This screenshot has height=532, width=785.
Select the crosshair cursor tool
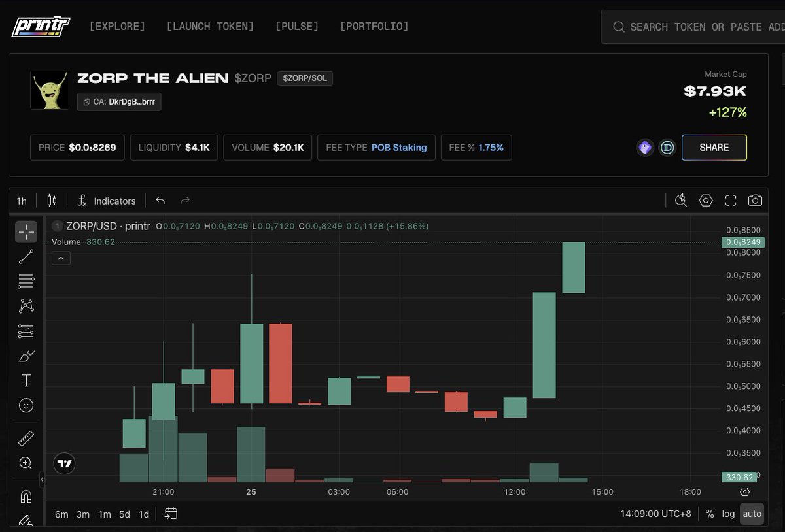tap(26, 231)
